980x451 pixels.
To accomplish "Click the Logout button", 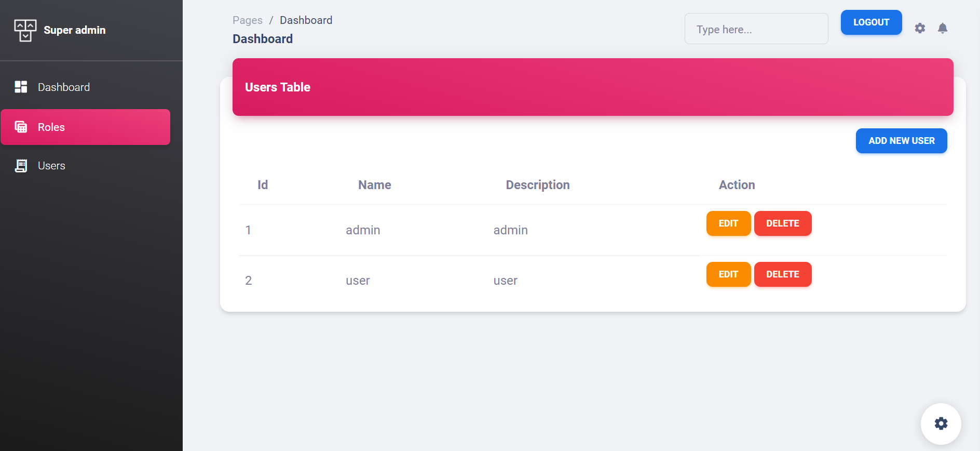I will pyautogui.click(x=871, y=22).
